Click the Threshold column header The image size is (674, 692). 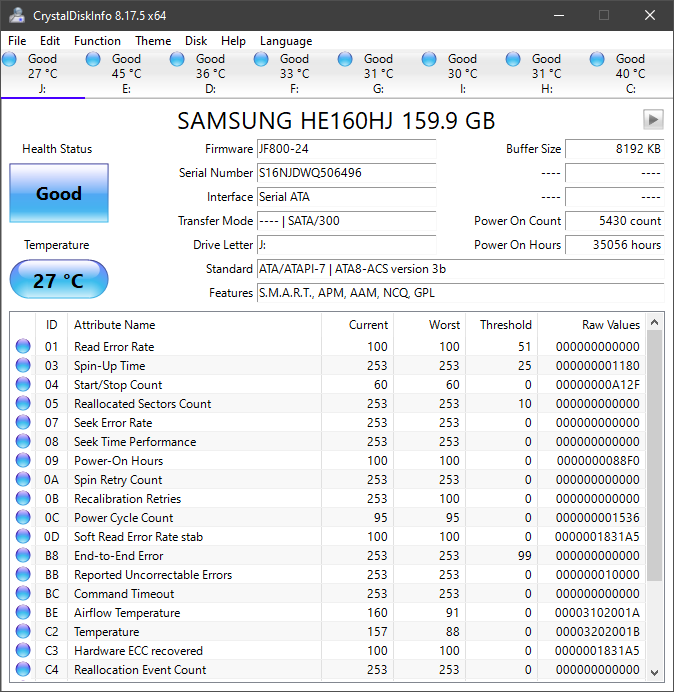501,325
